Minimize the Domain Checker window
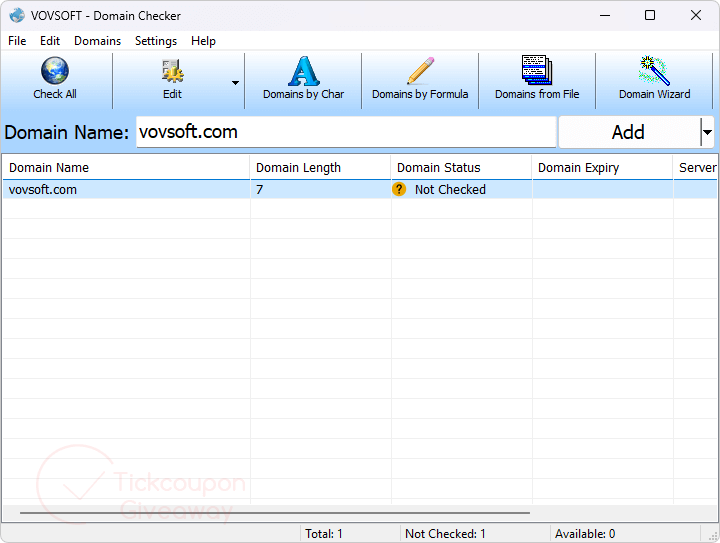 pos(605,16)
